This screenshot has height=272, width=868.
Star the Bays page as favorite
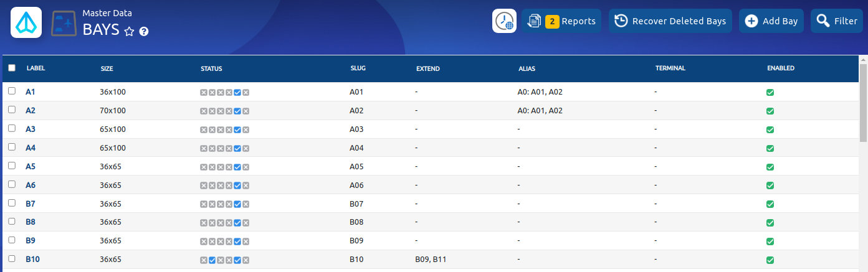pos(130,31)
